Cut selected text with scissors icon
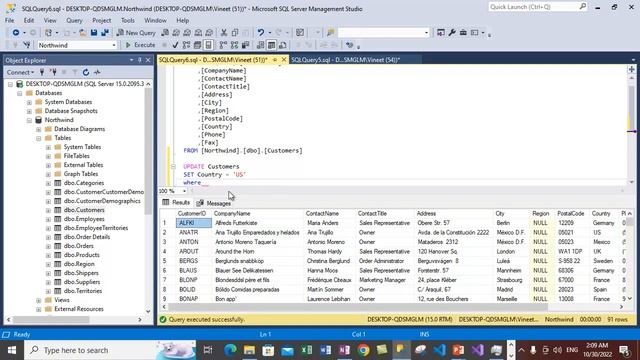 click(224, 33)
